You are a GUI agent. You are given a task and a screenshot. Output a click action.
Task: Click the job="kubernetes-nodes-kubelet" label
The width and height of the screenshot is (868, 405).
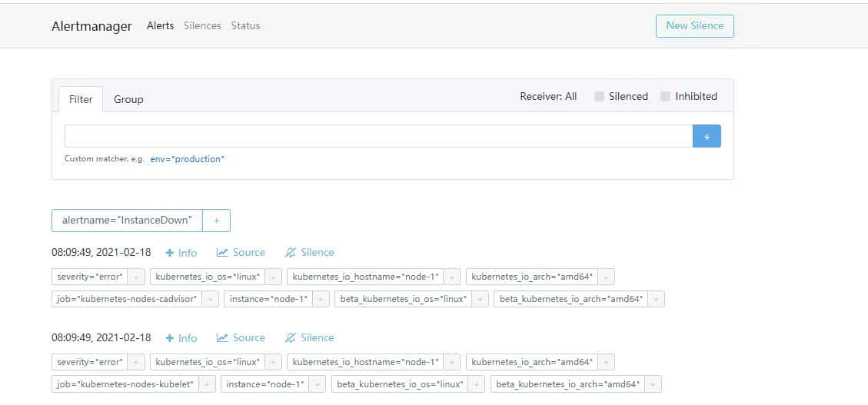125,384
